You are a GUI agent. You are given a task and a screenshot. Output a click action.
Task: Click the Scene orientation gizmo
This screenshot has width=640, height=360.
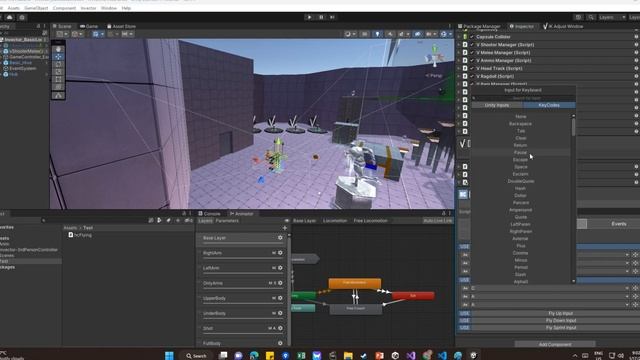tap(434, 57)
